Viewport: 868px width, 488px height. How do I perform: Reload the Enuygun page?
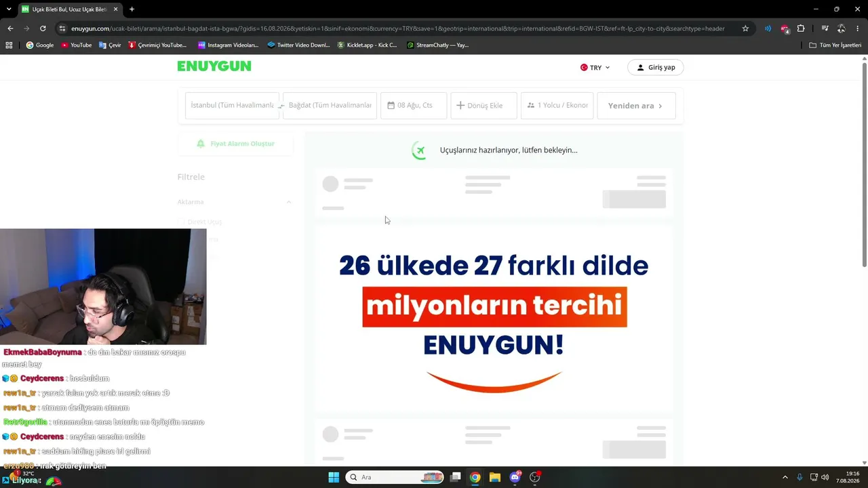(x=43, y=28)
